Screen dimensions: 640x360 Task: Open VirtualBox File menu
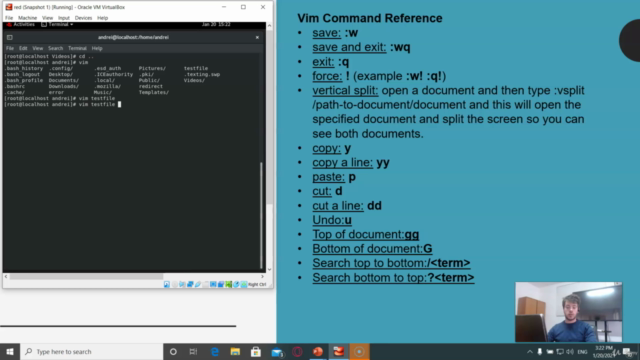[x=9, y=18]
